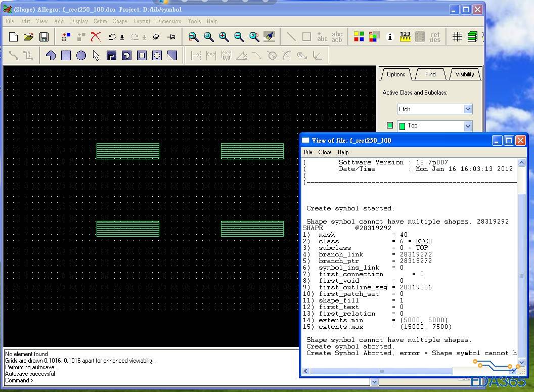The image size is (534, 392).
Task: Open a drawing with the folder icon
Action: coord(29,37)
